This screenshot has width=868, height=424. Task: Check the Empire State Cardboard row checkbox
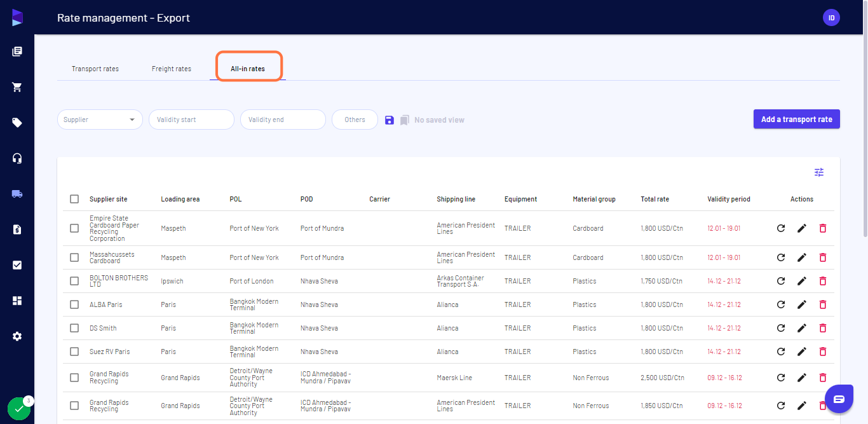click(x=74, y=228)
